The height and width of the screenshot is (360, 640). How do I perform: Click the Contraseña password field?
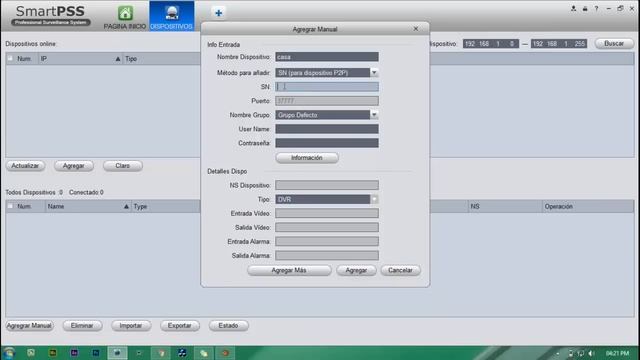tap(327, 143)
